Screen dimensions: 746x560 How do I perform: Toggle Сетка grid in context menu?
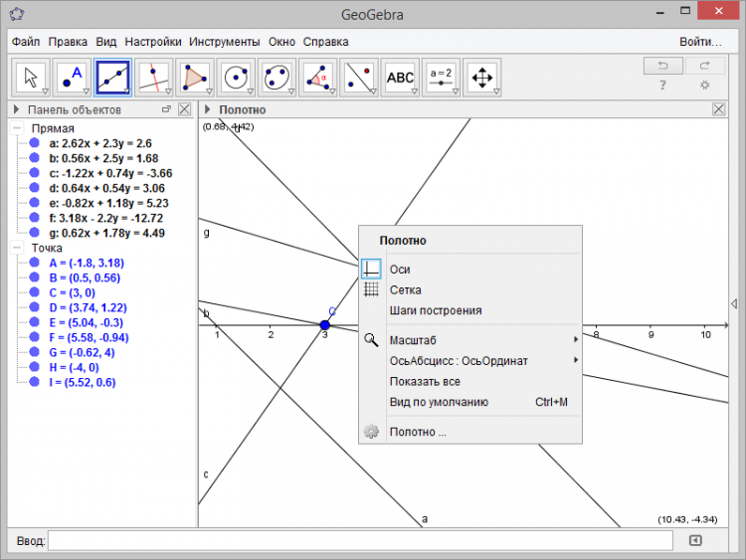[x=405, y=289]
